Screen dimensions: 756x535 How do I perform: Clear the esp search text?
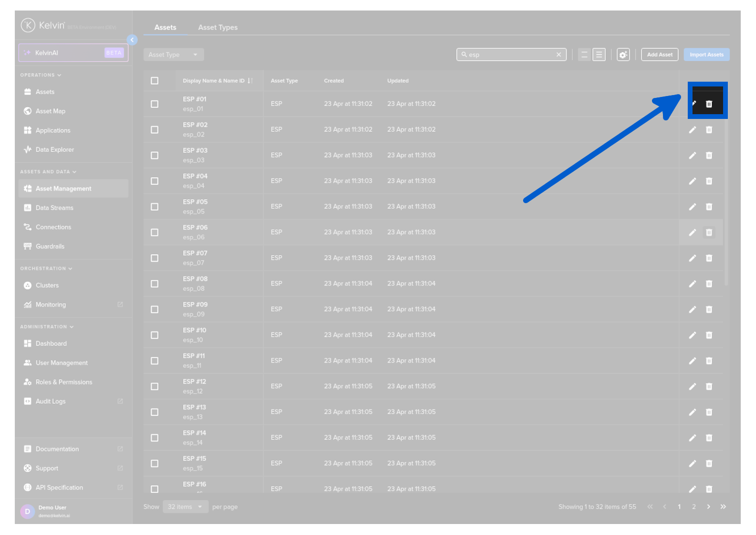pyautogui.click(x=558, y=55)
